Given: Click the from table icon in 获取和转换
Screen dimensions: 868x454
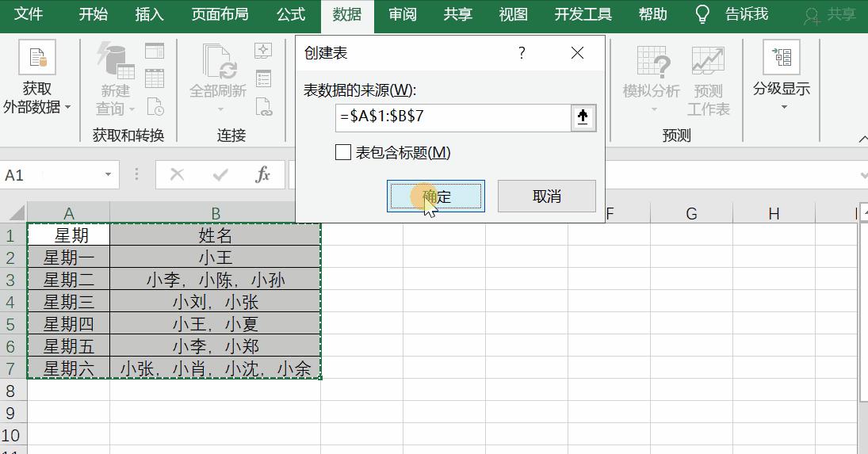Looking at the screenshot, I should coord(155,78).
